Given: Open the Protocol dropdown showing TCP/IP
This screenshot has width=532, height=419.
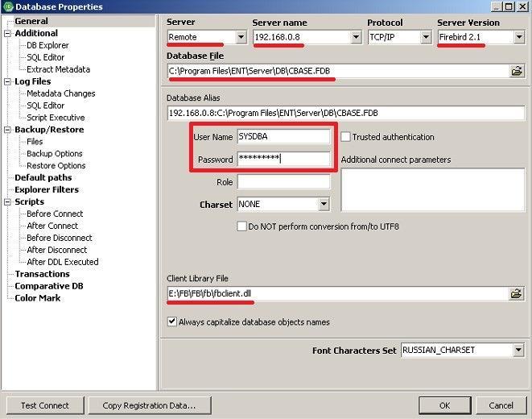Looking at the screenshot, I should 426,37.
